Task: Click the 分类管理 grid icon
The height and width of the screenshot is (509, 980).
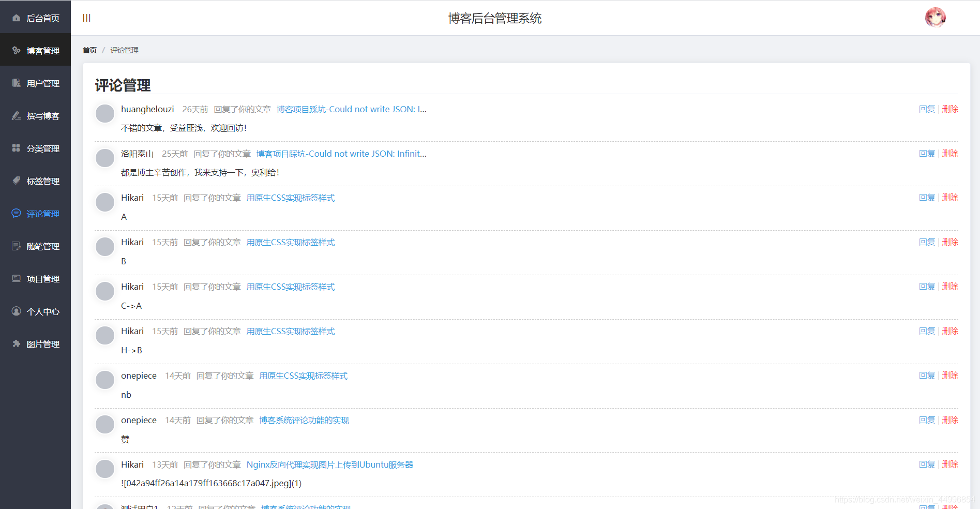Action: click(16, 148)
